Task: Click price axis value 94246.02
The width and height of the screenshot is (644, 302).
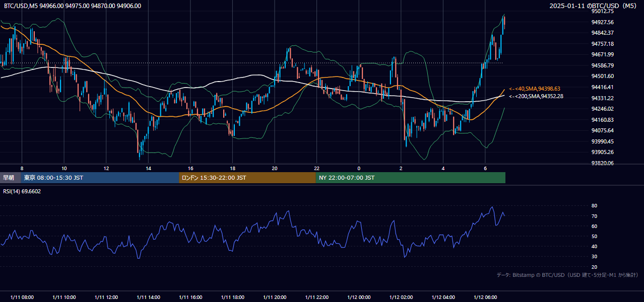Action: (x=603, y=109)
